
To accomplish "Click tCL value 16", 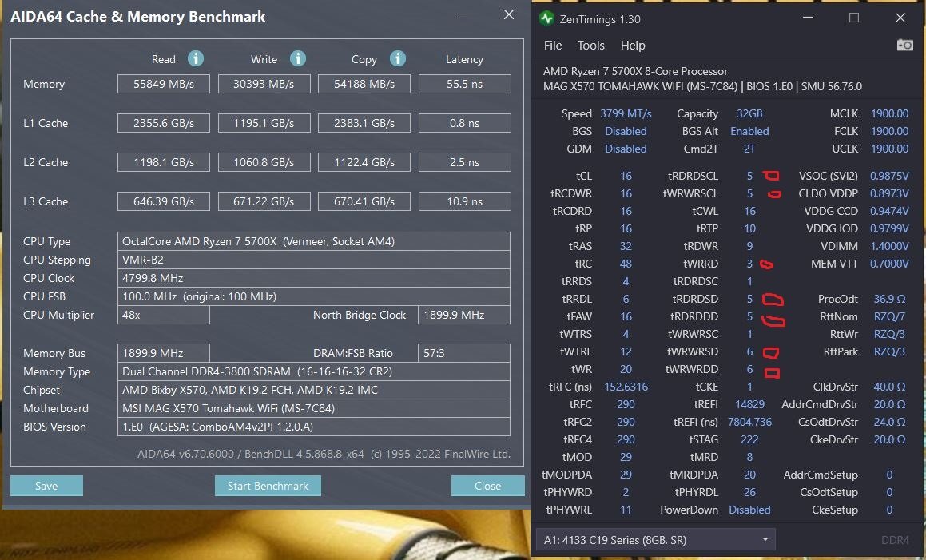I will click(626, 176).
